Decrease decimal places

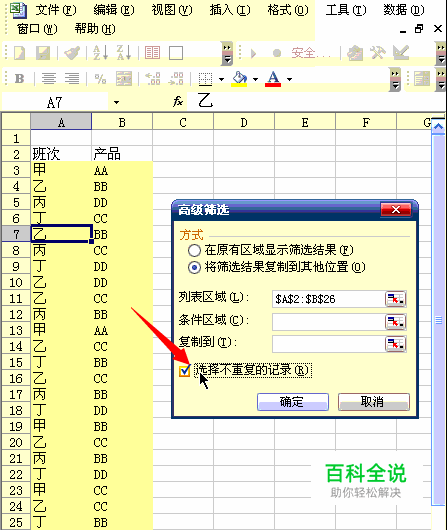click(176, 79)
